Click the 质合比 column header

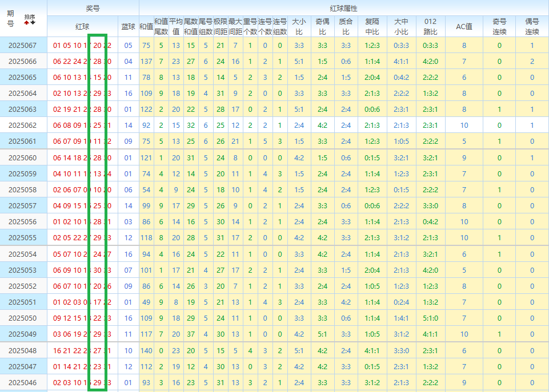click(346, 26)
